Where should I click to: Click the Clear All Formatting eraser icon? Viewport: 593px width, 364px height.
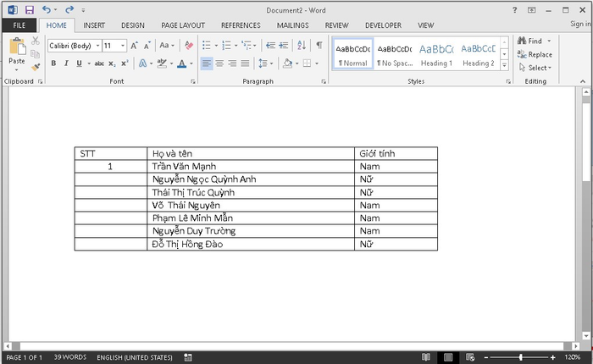[x=189, y=46]
